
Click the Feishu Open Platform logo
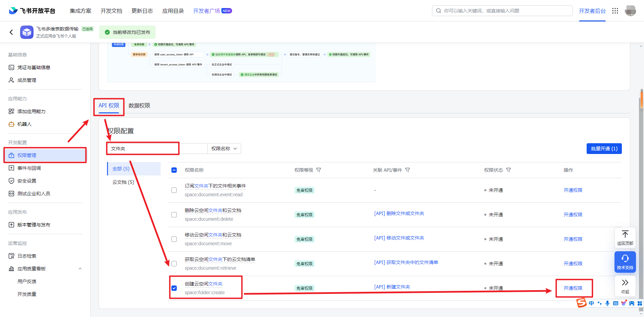coord(32,11)
